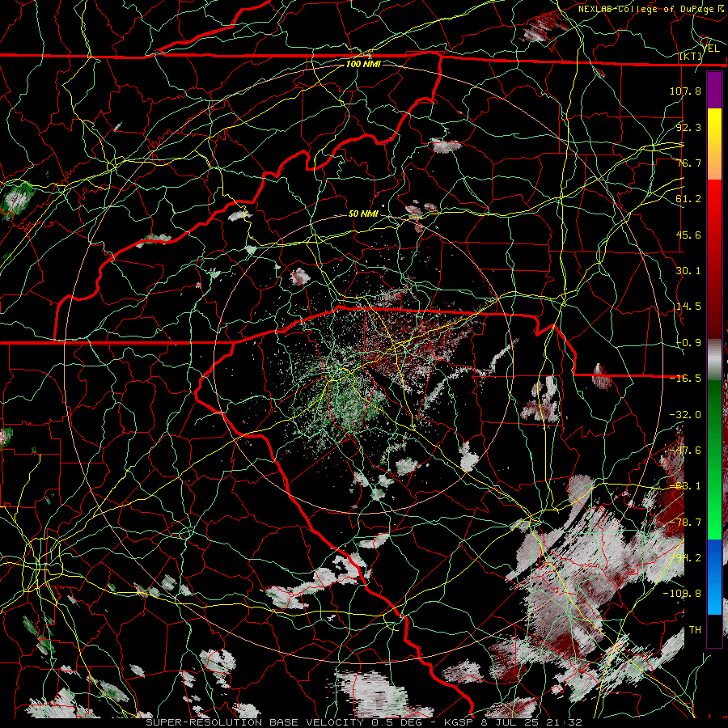
Task: Click the -94.2 velocity scale value
Action: (685, 558)
